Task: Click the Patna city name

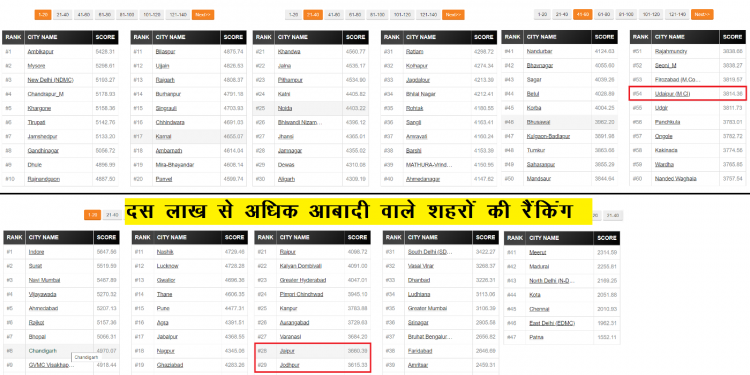Action: point(536,337)
